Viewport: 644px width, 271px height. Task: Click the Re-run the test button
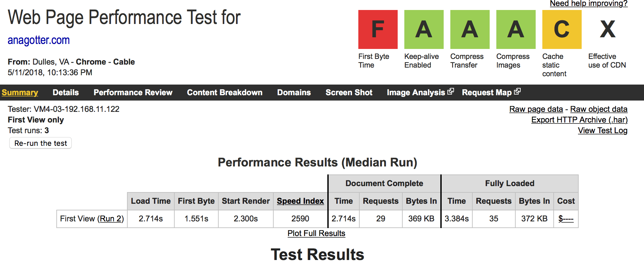[x=41, y=143]
